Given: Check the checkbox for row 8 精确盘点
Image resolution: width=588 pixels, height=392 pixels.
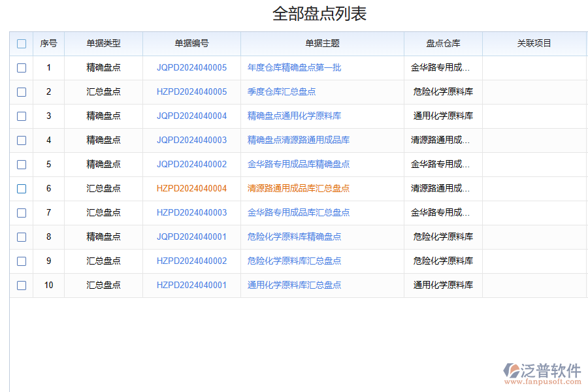Looking at the screenshot, I should (x=22, y=237).
